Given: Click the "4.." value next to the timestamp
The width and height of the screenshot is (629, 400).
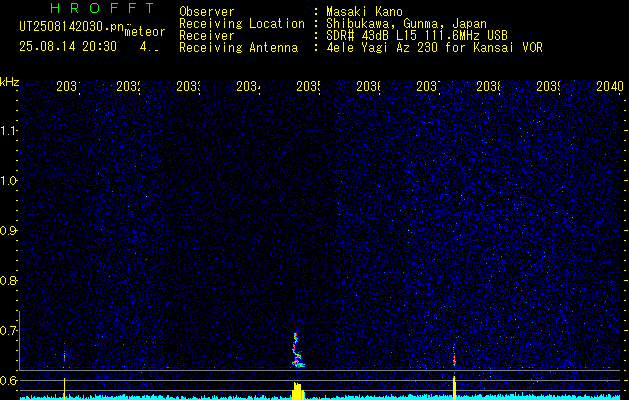Looking at the screenshot, I should pyautogui.click(x=149, y=47).
